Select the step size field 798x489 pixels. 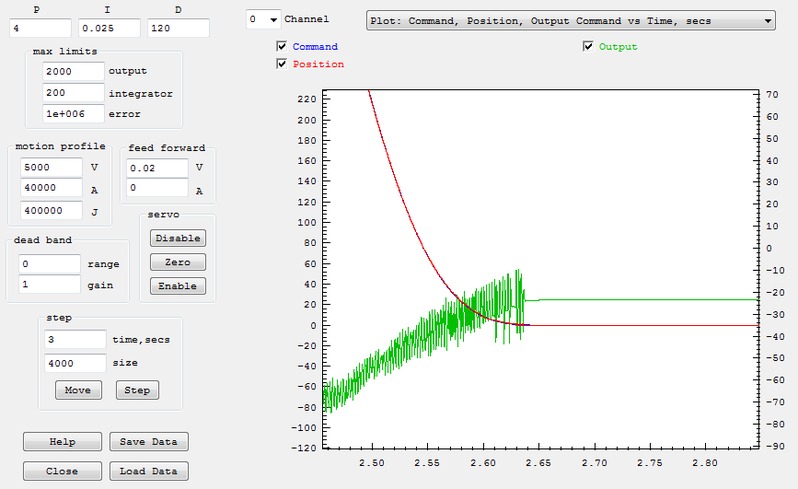[x=73, y=363]
